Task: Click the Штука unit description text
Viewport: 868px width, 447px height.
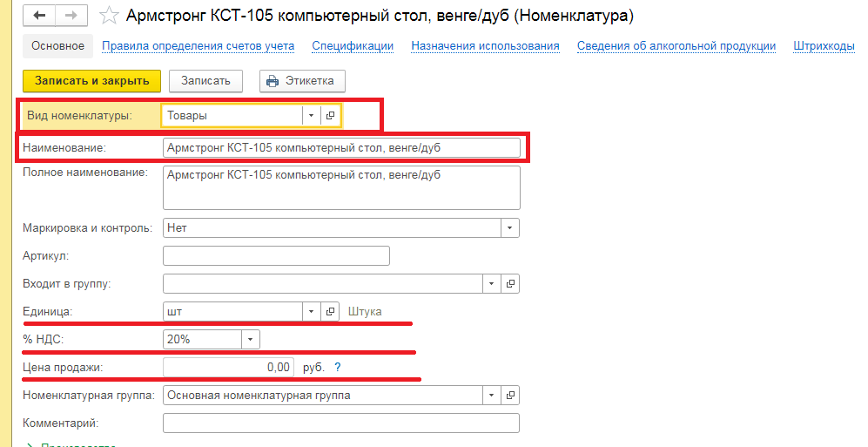Action: click(x=365, y=312)
